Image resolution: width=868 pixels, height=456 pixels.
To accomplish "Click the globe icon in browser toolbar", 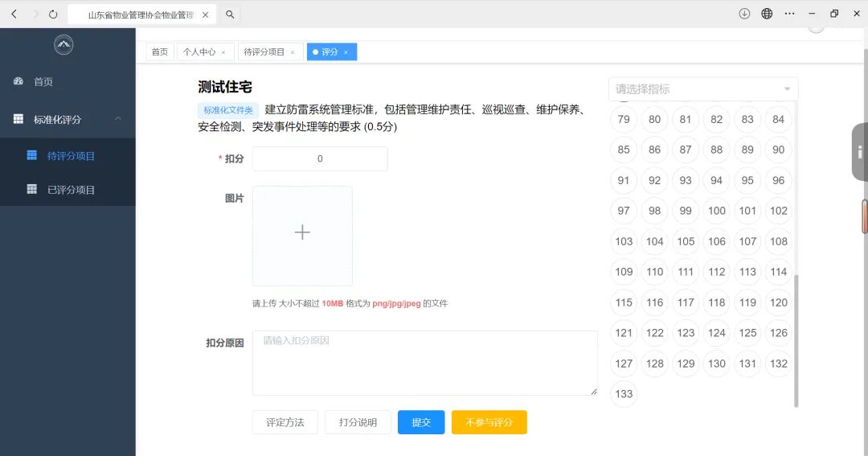I will [x=767, y=14].
